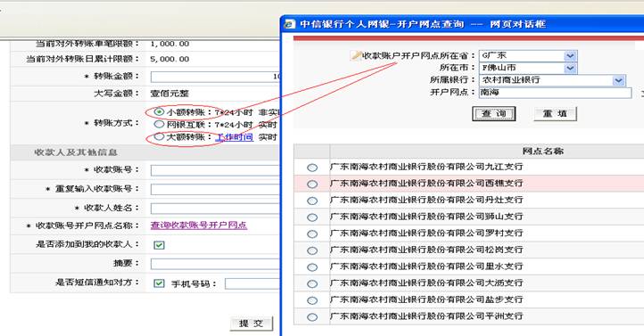Click the 重填 reset button

[x=556, y=114]
